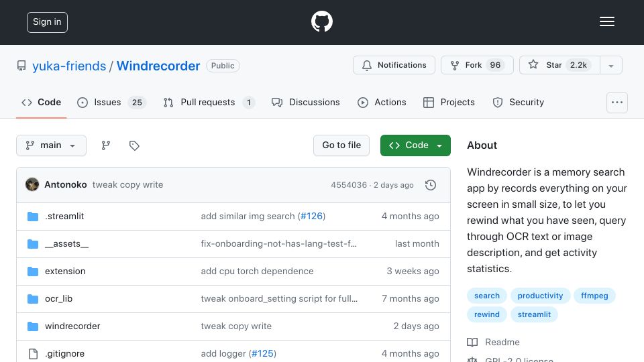Open the Actions tab
The width and height of the screenshot is (644, 362).
[x=382, y=102]
